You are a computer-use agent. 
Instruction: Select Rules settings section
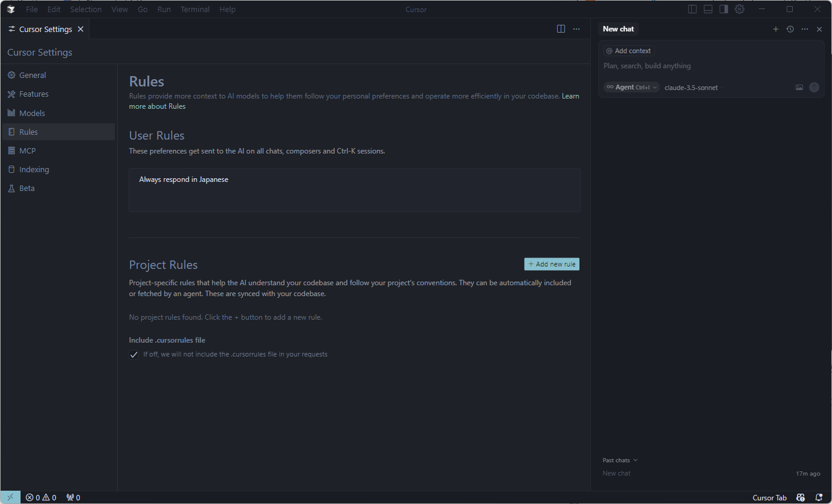[x=59, y=132]
